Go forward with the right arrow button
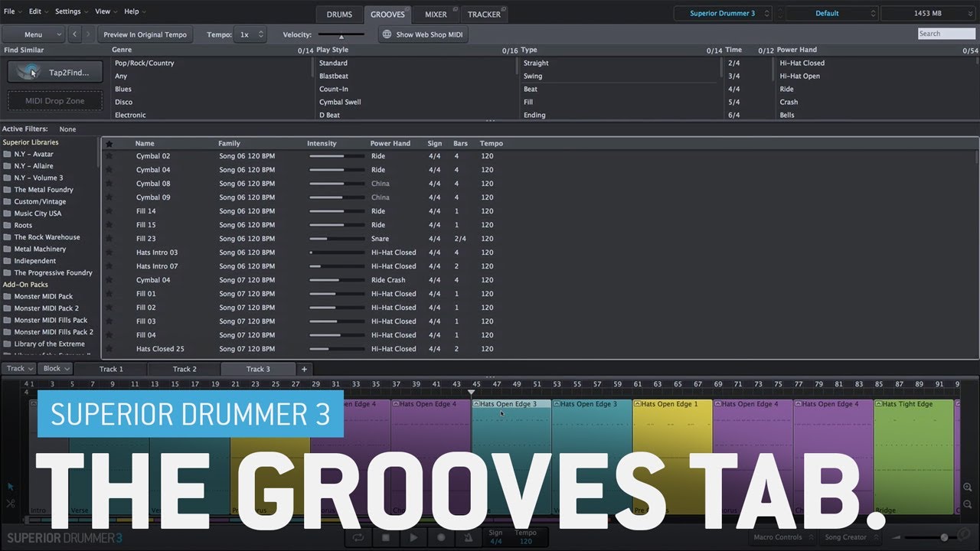 point(89,34)
